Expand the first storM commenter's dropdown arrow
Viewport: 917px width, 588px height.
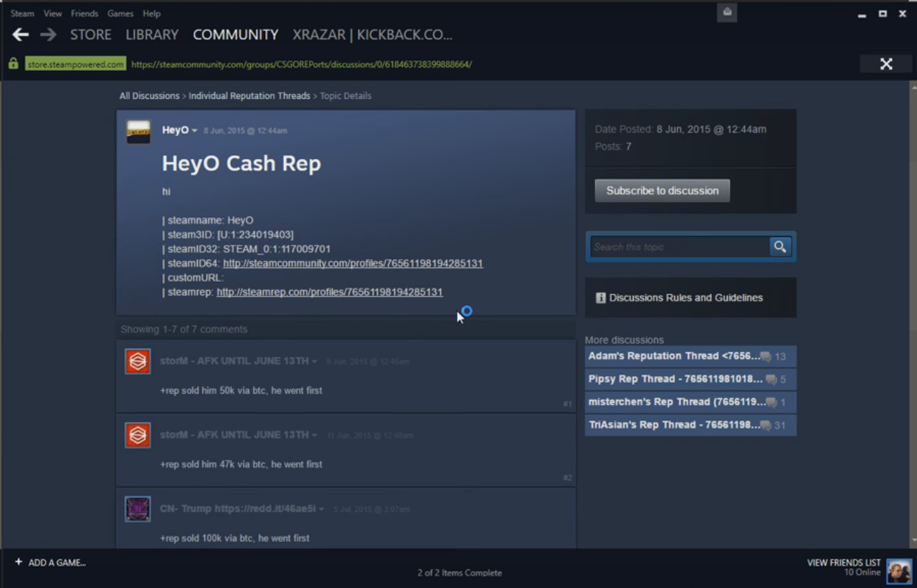[314, 361]
